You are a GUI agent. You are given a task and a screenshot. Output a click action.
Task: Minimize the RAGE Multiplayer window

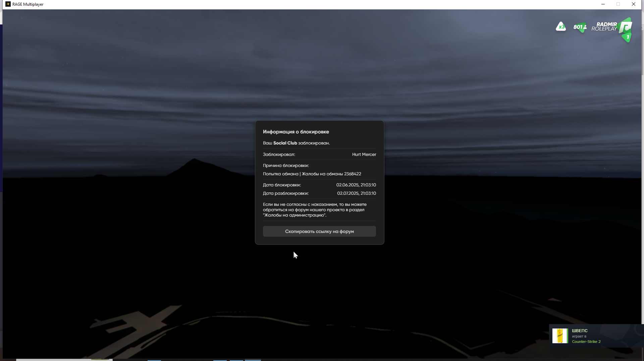[603, 4]
